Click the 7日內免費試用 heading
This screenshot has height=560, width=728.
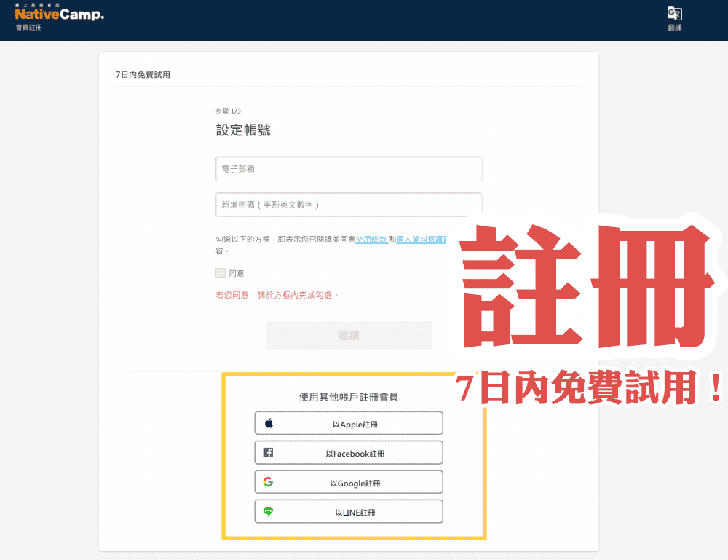pos(143,75)
